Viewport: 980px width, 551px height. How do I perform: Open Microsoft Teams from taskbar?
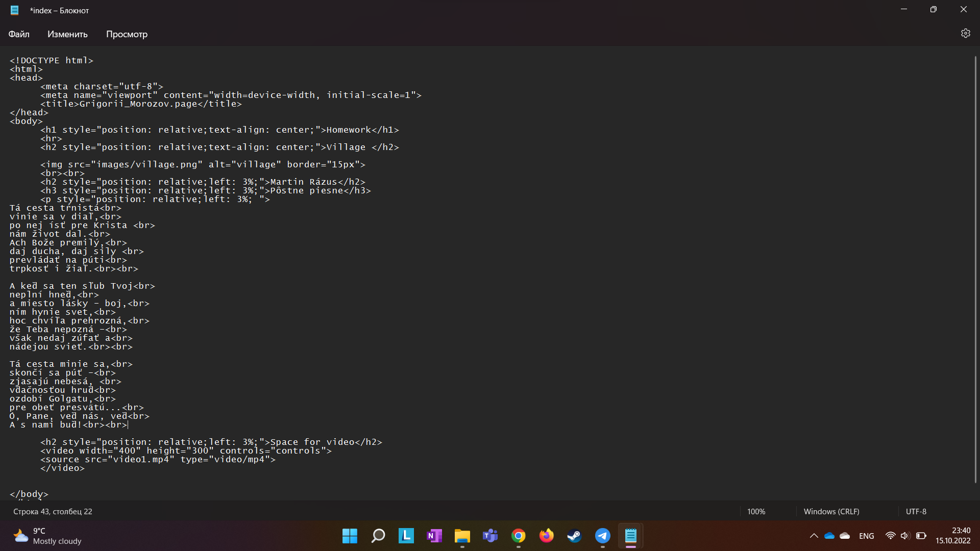click(x=491, y=536)
